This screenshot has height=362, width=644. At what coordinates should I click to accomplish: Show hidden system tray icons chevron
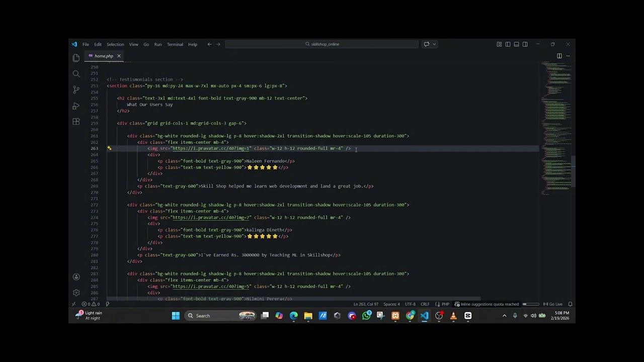504,316
